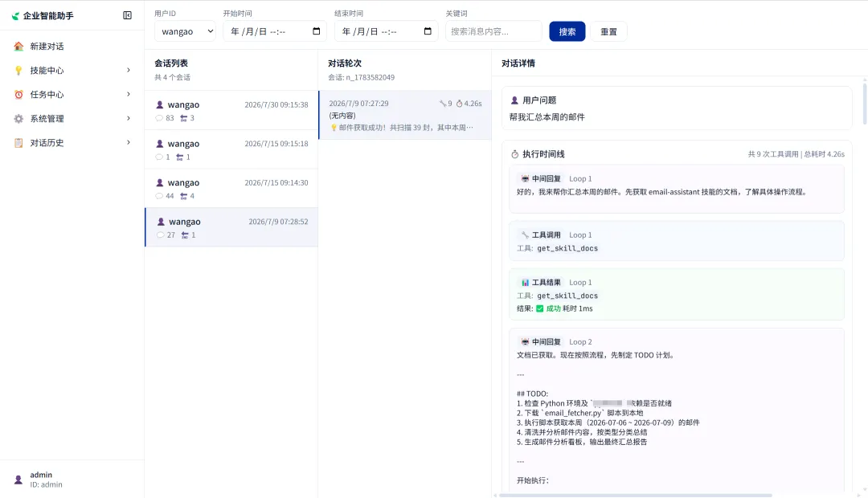Click the alarm clock icon beside 任务中心
The image size is (868, 498).
(18, 95)
